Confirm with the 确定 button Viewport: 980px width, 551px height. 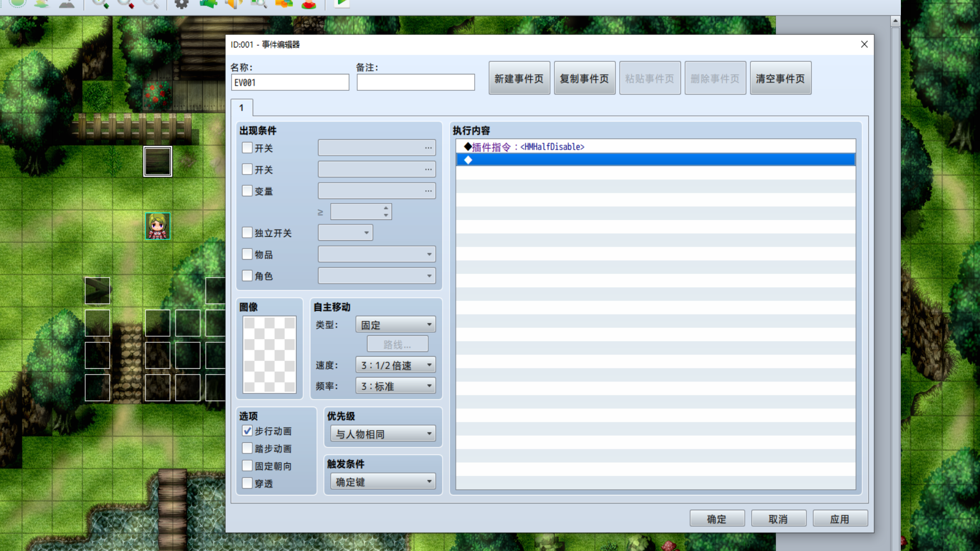coord(717,518)
